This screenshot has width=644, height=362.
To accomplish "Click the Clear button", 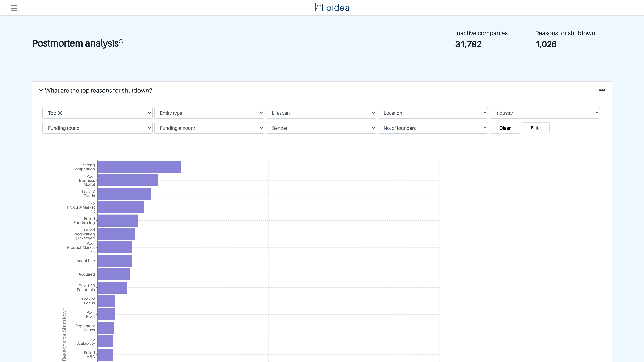I will point(505,128).
